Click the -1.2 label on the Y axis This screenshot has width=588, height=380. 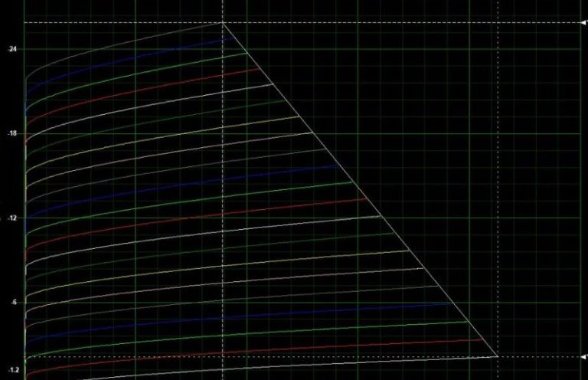pyautogui.click(x=12, y=369)
